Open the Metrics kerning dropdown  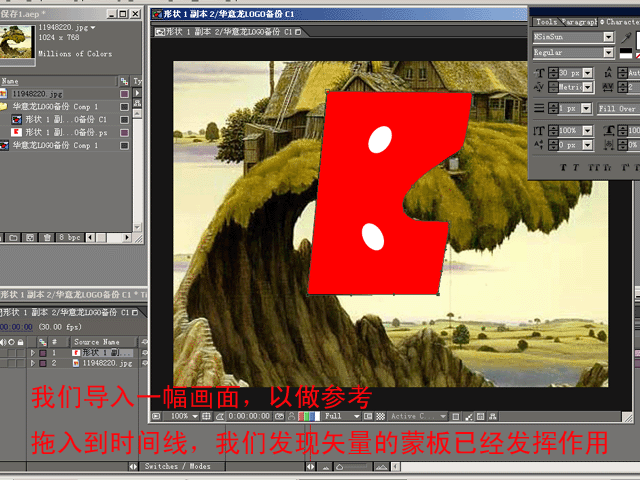(588, 87)
